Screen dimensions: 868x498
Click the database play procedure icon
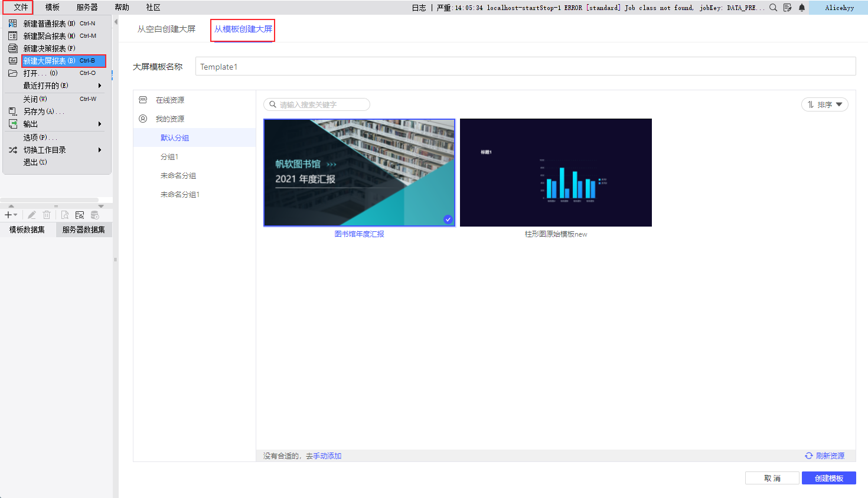tap(94, 215)
